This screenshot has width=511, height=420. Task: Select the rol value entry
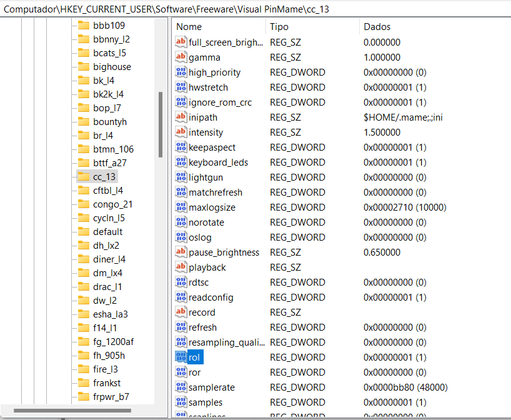pyautogui.click(x=194, y=357)
